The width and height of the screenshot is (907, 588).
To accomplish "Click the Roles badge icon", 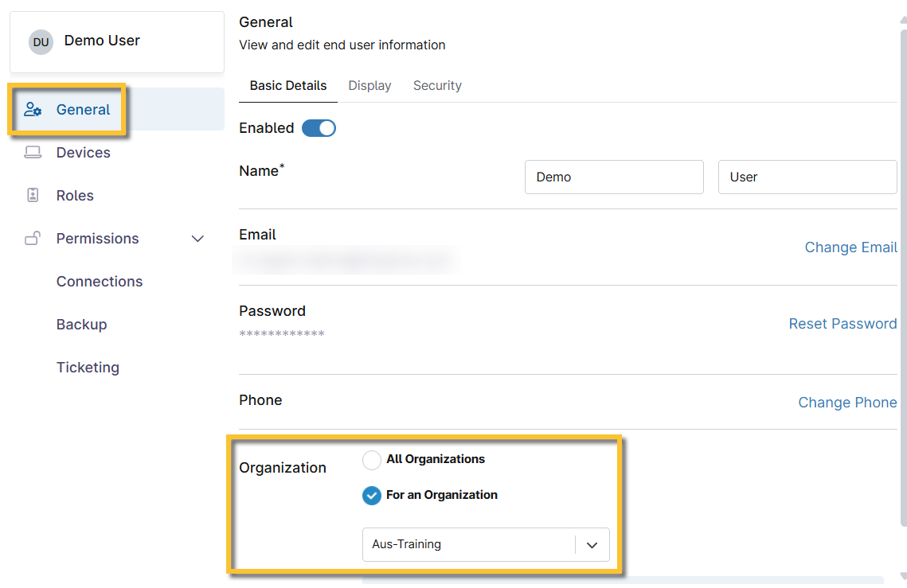I will (x=33, y=196).
